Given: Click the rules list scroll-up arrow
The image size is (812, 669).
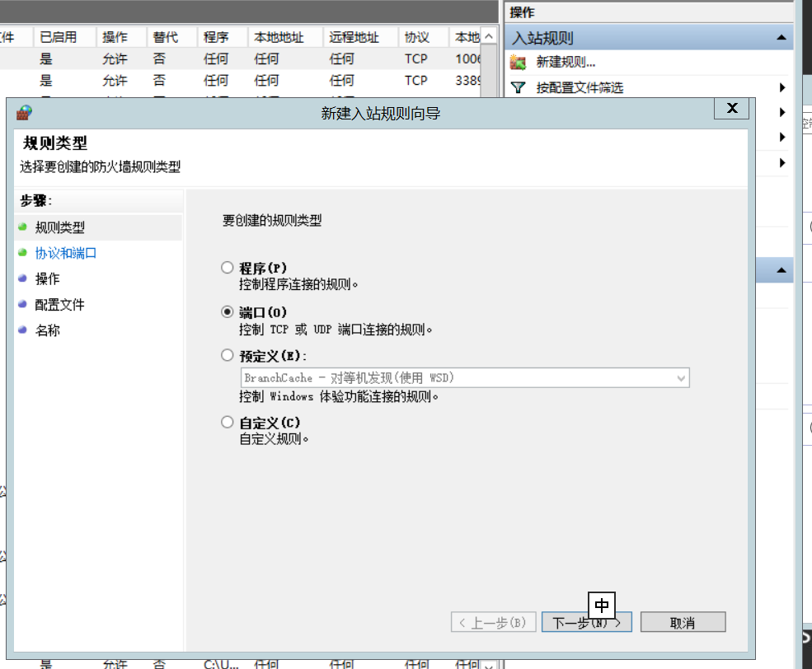Looking at the screenshot, I should point(489,37).
